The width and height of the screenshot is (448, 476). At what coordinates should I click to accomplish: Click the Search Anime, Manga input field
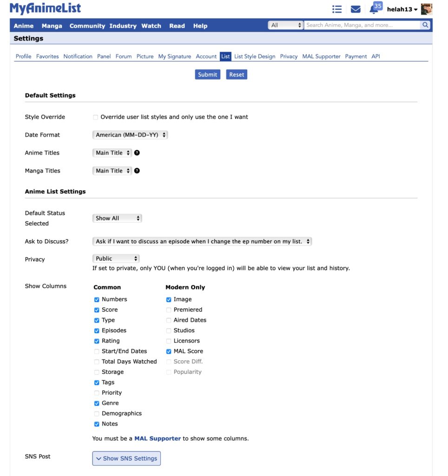pos(362,25)
